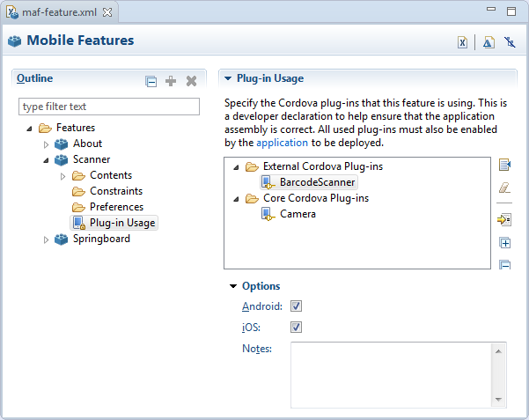Click the yellow arrow icon beside plug-in tree
Screen dimensions: 529x420
505,219
